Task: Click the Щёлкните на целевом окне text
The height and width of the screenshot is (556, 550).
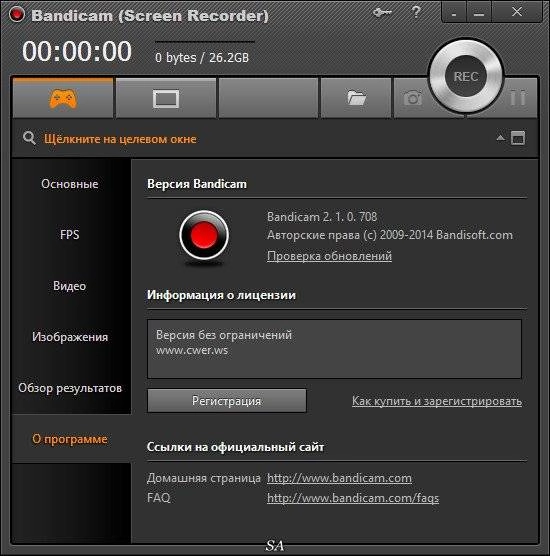Action: click(120, 139)
